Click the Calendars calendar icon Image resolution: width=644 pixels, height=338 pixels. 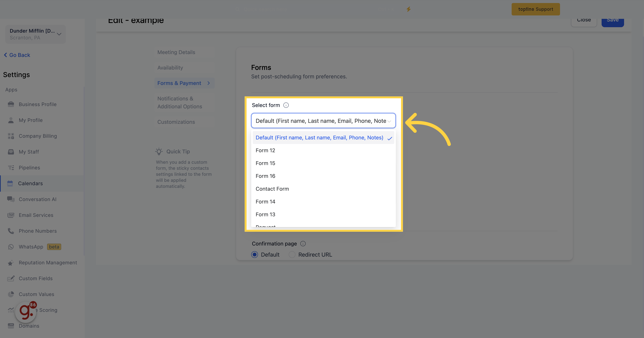10,183
